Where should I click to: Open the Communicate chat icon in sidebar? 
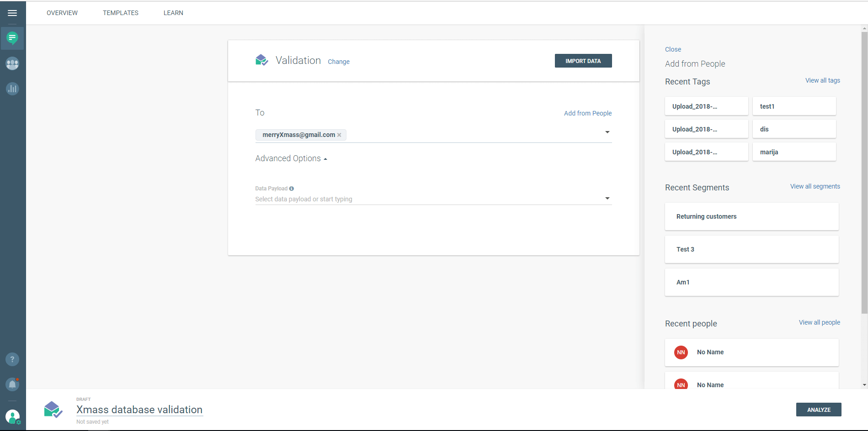(x=12, y=38)
